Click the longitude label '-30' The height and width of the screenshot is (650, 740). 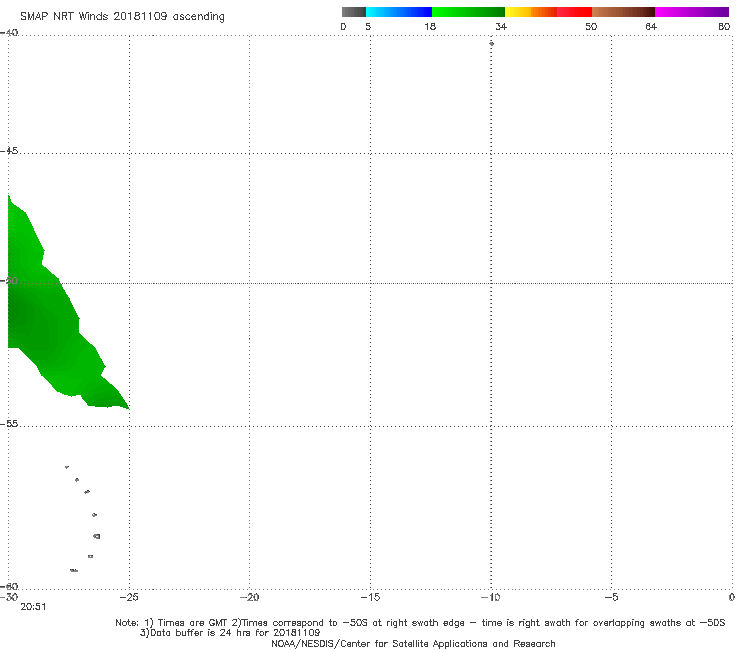pos(9,597)
